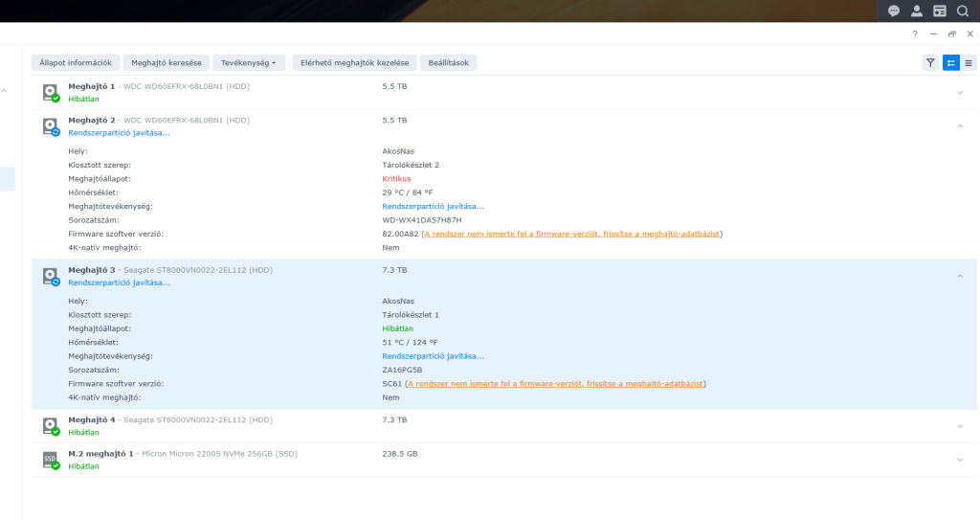Click the Állapot információk button
Image resolution: width=980 pixels, height=520 pixels.
click(x=76, y=62)
